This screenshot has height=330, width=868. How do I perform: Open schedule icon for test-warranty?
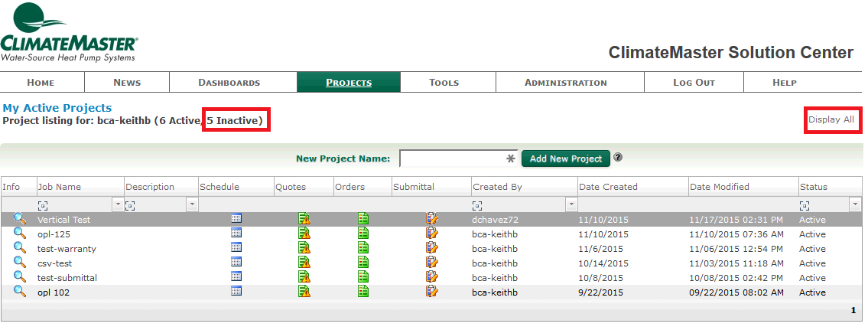[x=236, y=247]
